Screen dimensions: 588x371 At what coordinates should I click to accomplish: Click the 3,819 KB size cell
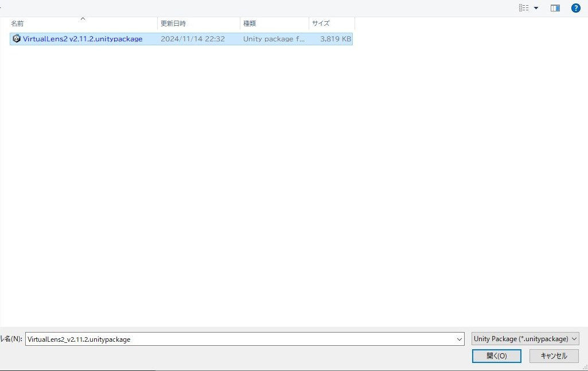336,39
